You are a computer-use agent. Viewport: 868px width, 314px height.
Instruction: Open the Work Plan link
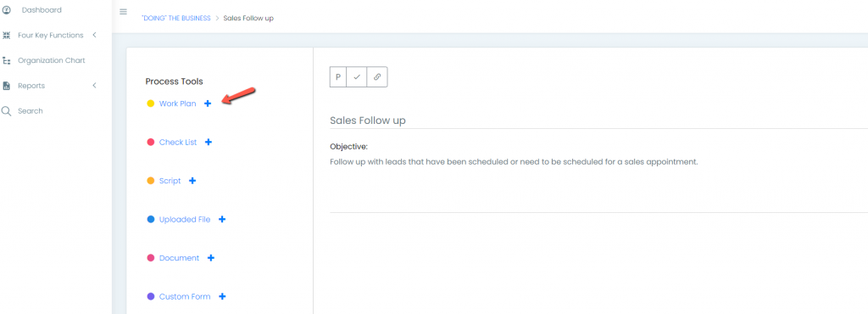coord(178,104)
